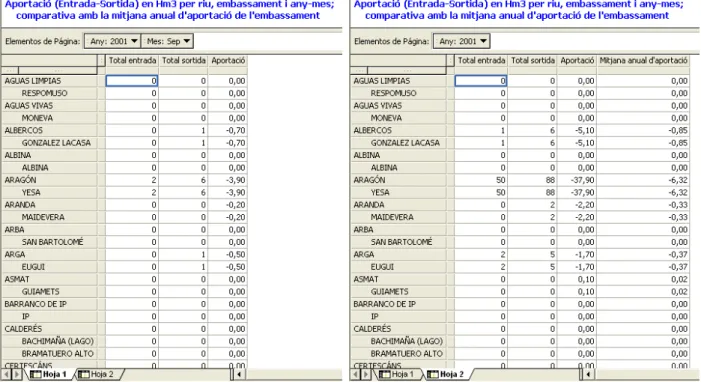Viewport: 701px width, 382px height.
Task: Select ALBERCOS Aportació cell -5,10
Action: [577, 131]
